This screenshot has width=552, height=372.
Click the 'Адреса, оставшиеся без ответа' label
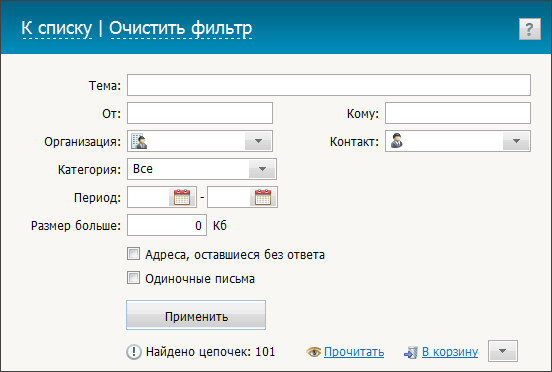(x=235, y=254)
